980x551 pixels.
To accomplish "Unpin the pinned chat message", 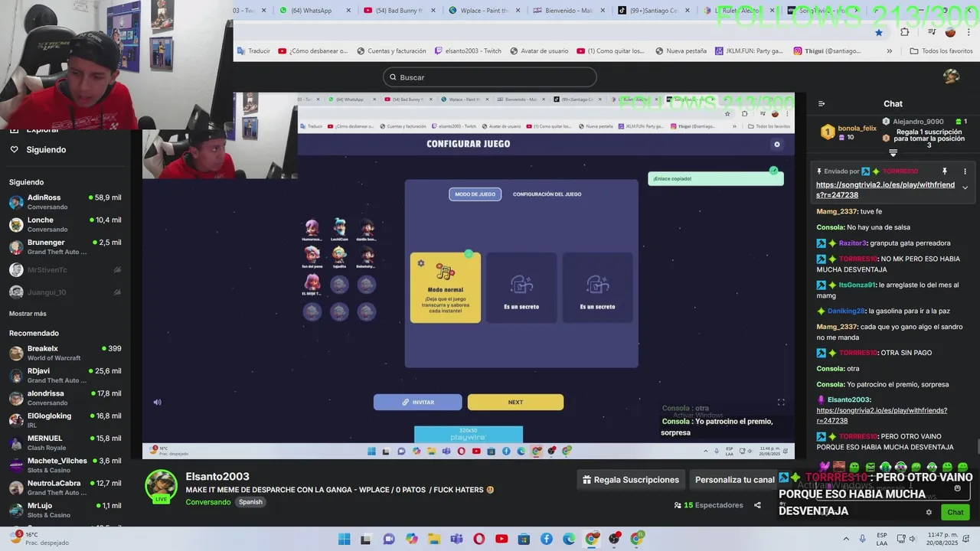I will (944, 171).
